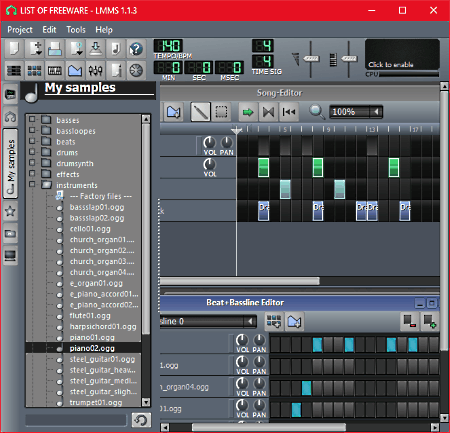Create new project from template
The height and width of the screenshot is (433, 450).
tap(35, 49)
